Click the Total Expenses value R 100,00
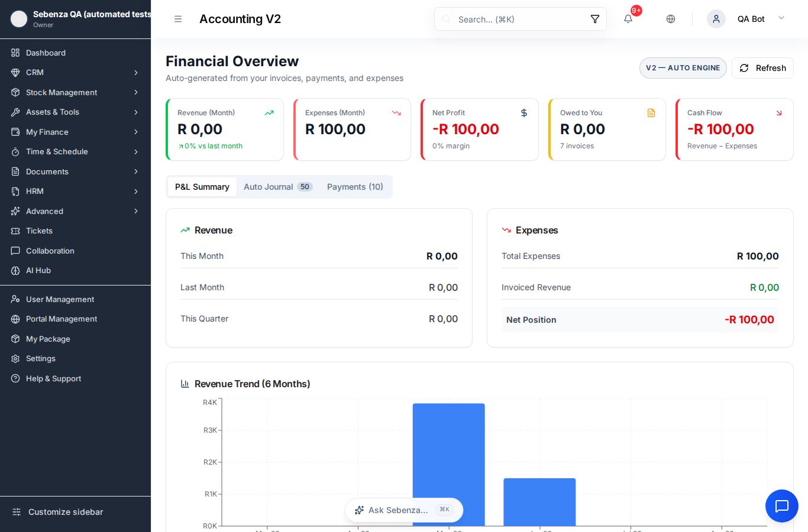This screenshot has height=532, width=808. [x=758, y=256]
